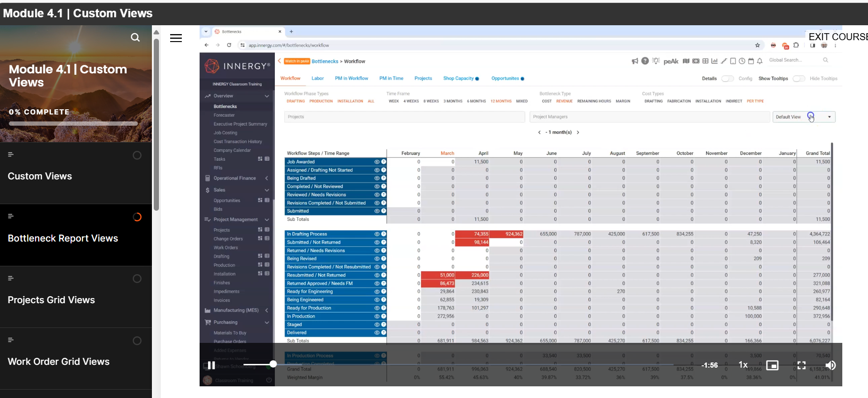Open the help question mark icon
The image size is (868, 398).
coord(645,61)
